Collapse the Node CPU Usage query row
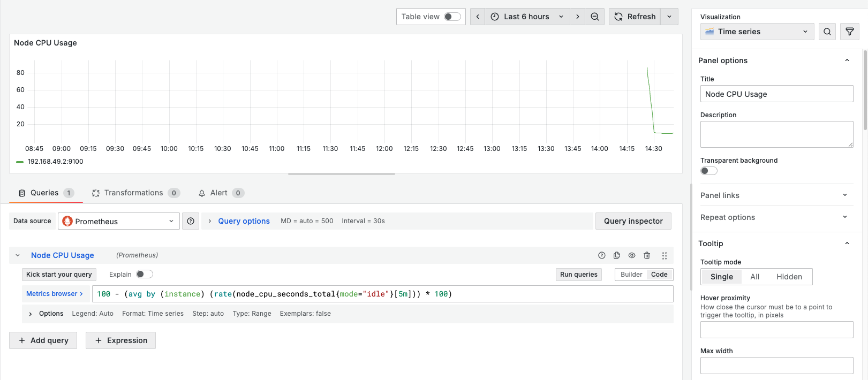 18,255
